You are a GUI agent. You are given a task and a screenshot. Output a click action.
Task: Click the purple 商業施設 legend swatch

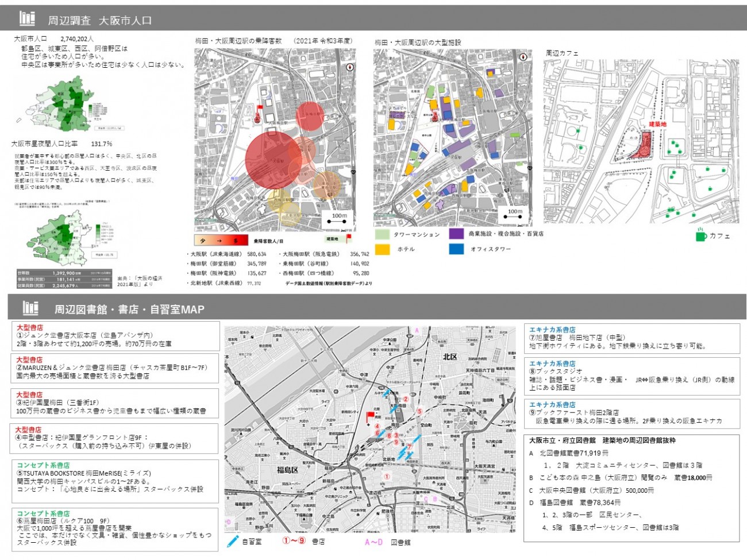pyautogui.click(x=456, y=234)
